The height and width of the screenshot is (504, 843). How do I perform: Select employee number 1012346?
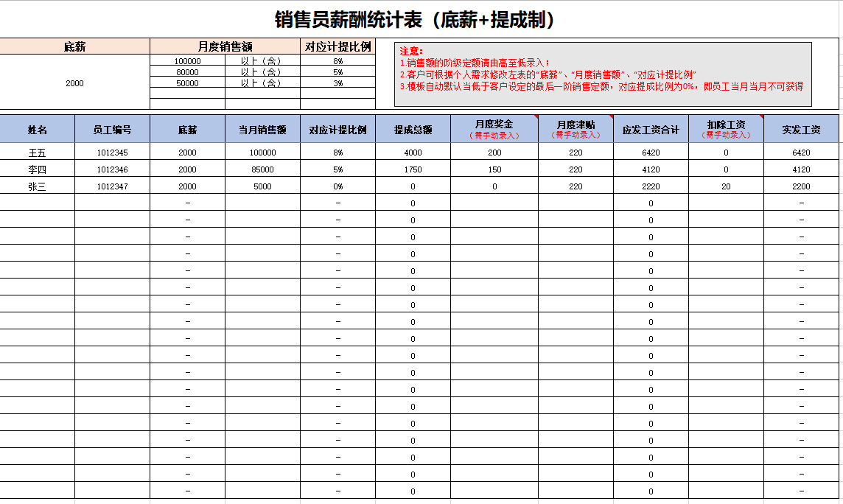(x=112, y=169)
